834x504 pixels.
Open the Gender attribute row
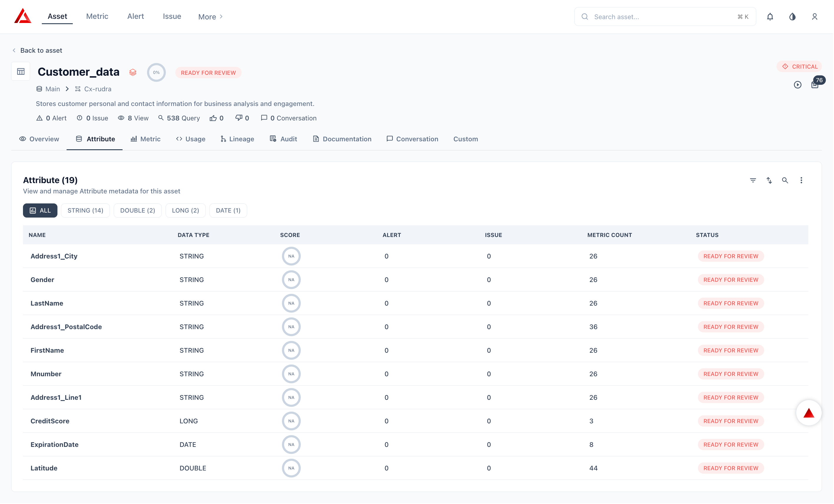[416, 280]
